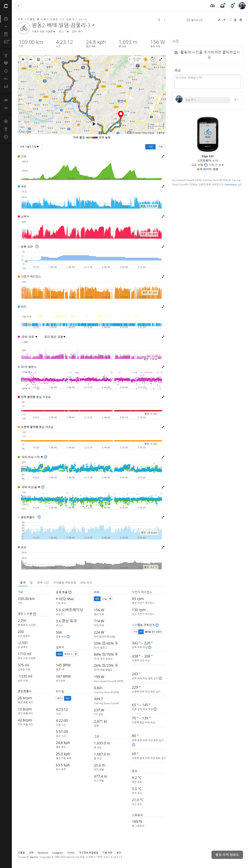Click the 댓글 추가 comment field
Viewport: 249px width, 868px height.
pyautogui.click(x=207, y=100)
